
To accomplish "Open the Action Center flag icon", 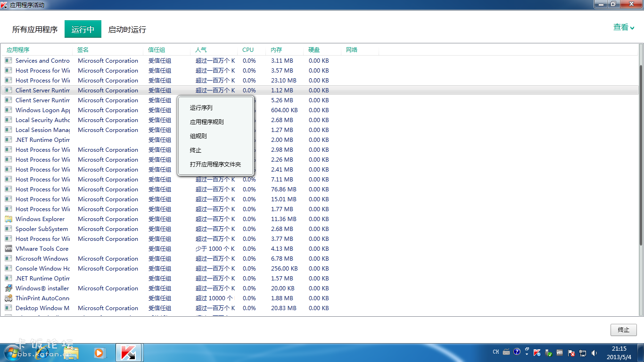I will coord(571,352).
